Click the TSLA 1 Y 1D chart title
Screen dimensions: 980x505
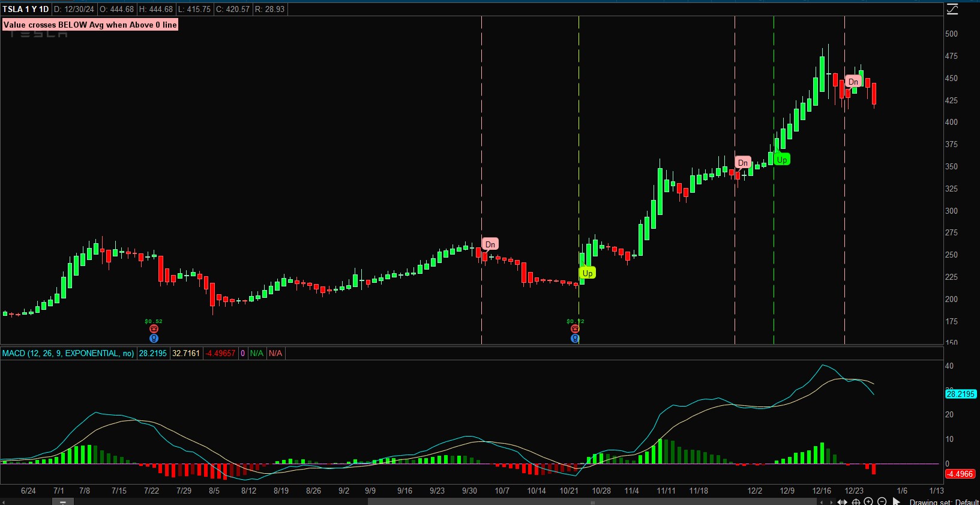click(26, 9)
